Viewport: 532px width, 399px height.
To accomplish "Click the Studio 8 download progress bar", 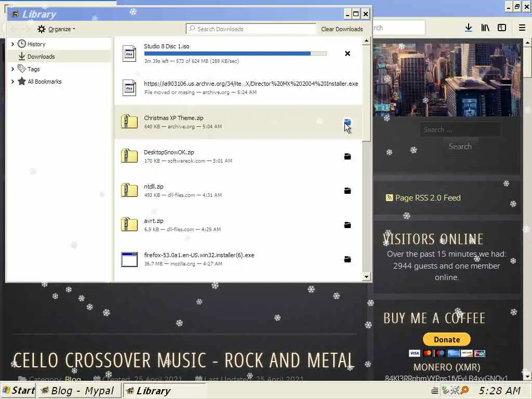I will point(235,54).
